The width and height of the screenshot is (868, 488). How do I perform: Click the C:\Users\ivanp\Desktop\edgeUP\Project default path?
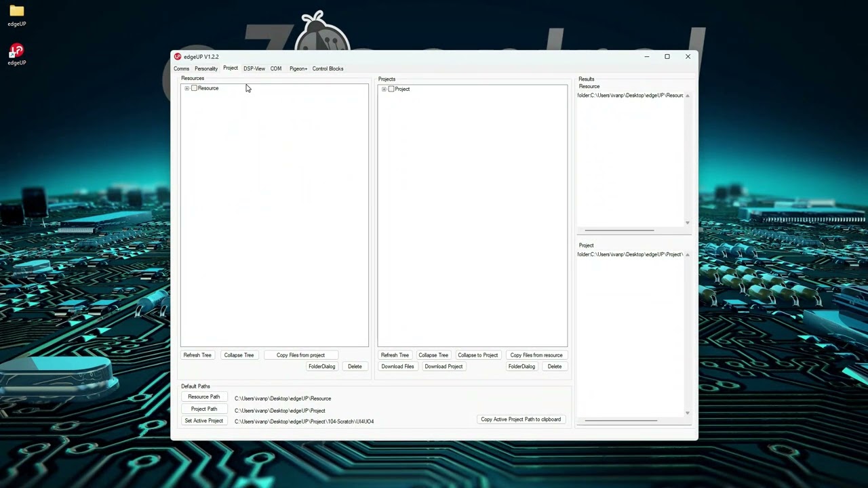click(280, 411)
